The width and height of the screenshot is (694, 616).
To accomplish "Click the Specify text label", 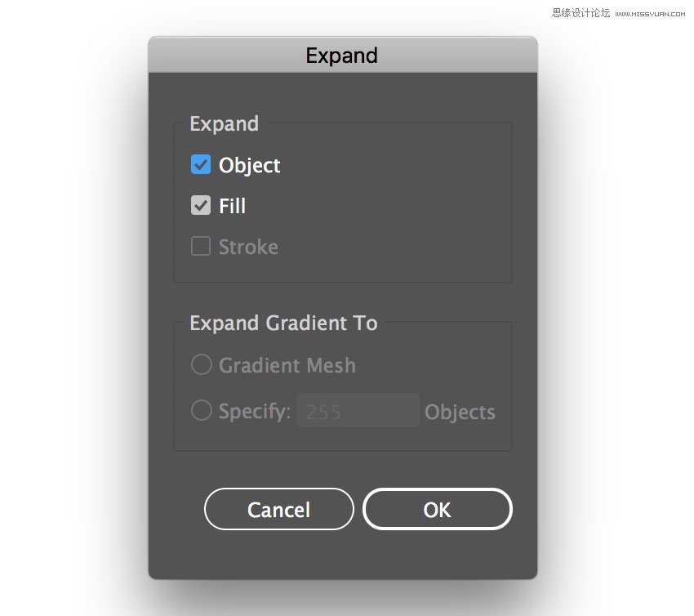I will pyautogui.click(x=254, y=411).
